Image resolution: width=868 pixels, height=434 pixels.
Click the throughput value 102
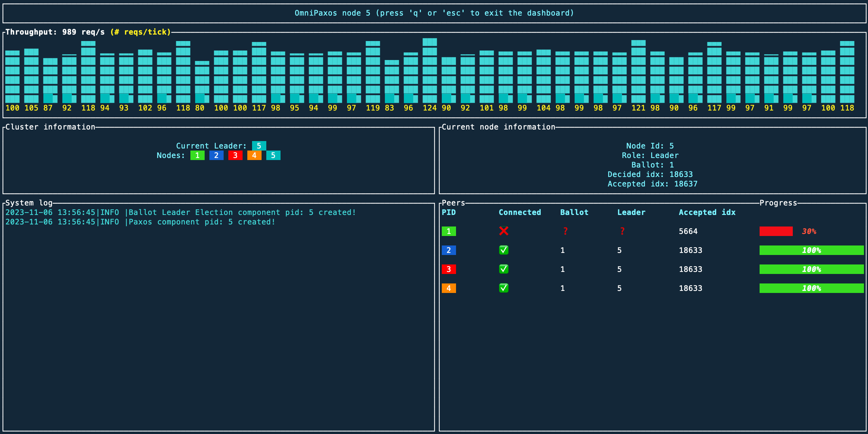tap(145, 108)
